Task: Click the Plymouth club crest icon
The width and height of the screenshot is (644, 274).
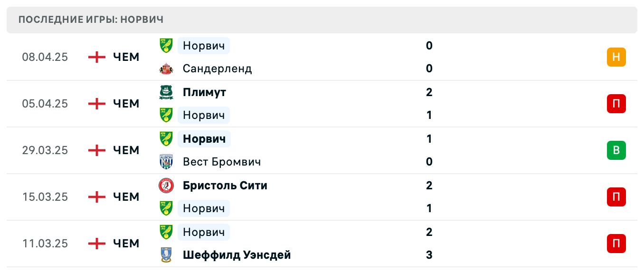Action: click(x=166, y=92)
